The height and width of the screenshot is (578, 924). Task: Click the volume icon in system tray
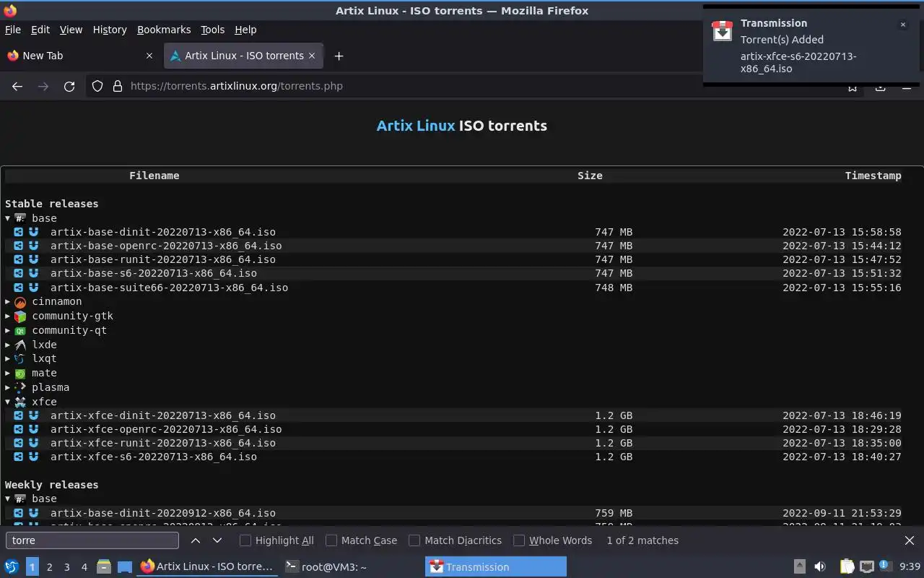coord(820,567)
